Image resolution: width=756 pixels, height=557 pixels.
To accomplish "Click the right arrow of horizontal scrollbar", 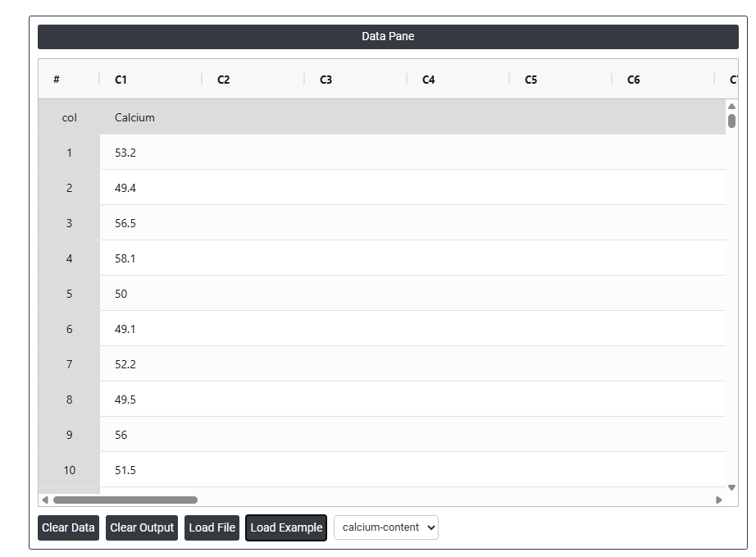I will click(x=719, y=500).
